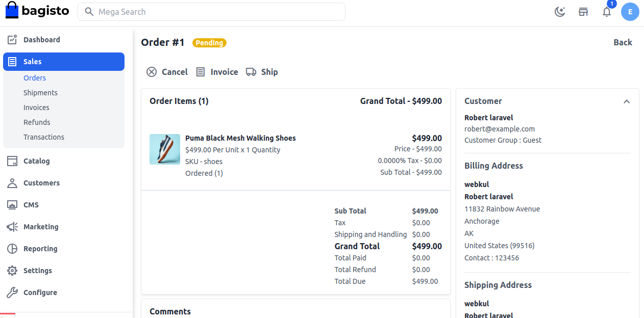644x318 pixels.
Task: Click the Customers icon in the sidebar
Action: tap(12, 182)
